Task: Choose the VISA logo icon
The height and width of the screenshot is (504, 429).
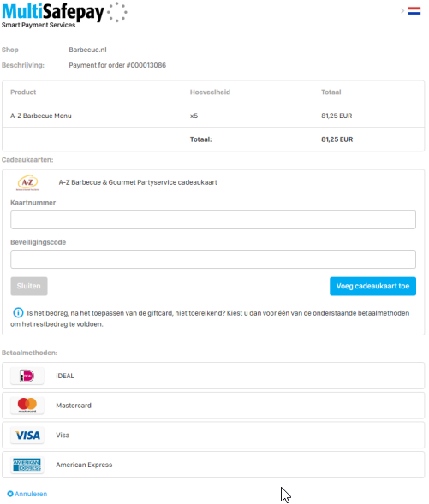Action: click(27, 436)
